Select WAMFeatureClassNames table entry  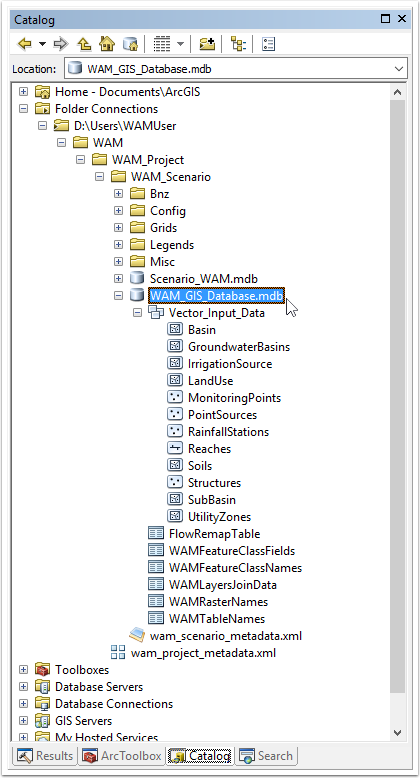coord(235,568)
